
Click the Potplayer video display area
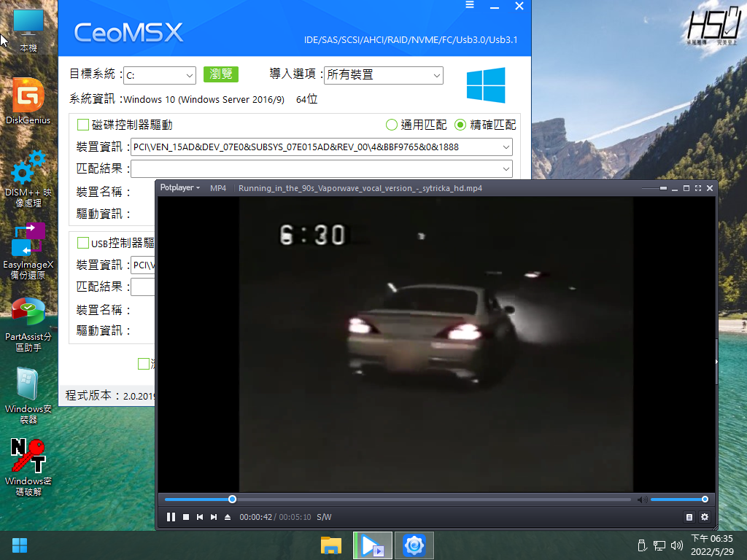click(436, 344)
